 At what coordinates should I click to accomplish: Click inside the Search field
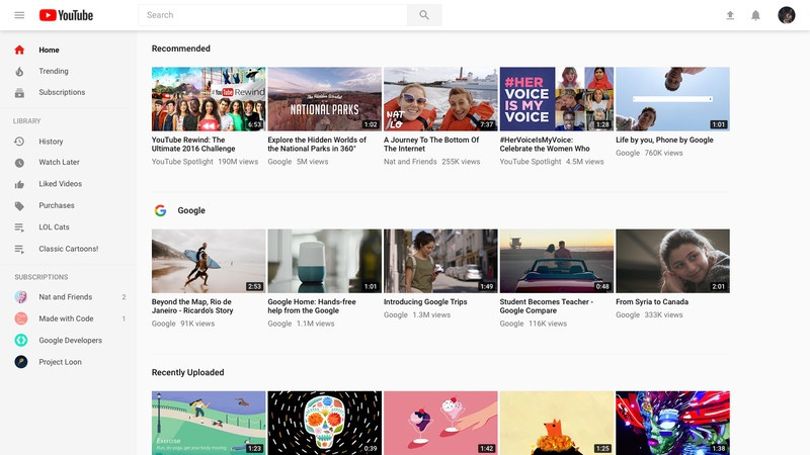click(273, 15)
